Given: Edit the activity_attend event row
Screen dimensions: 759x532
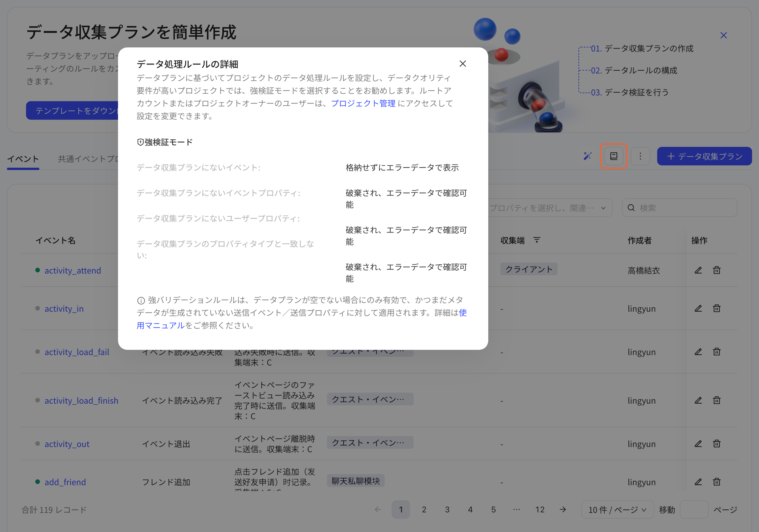Looking at the screenshot, I should coord(698,270).
